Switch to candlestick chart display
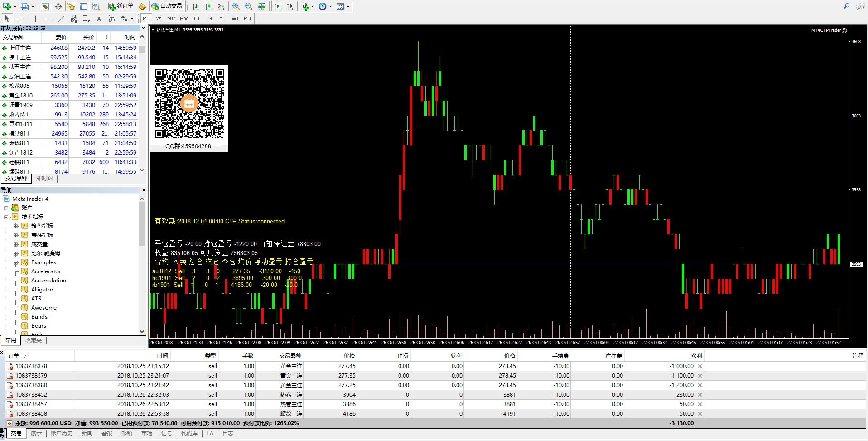 coord(208,6)
